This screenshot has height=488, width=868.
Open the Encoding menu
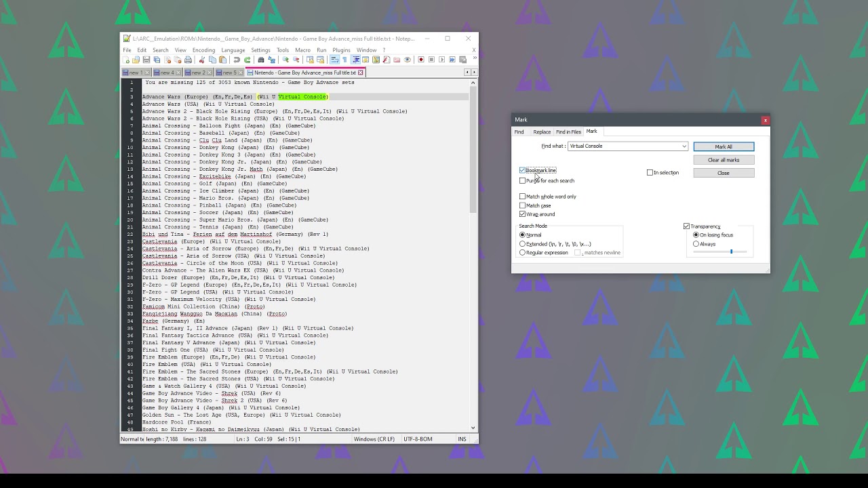(x=203, y=50)
